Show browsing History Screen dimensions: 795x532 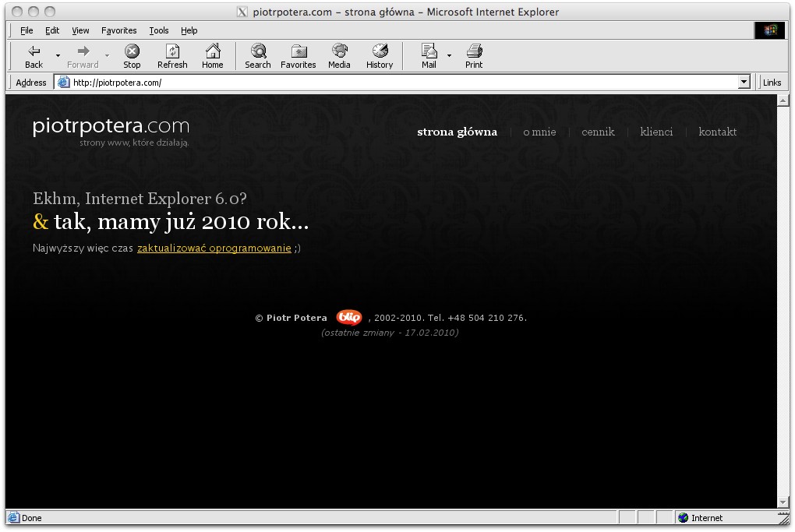point(380,56)
